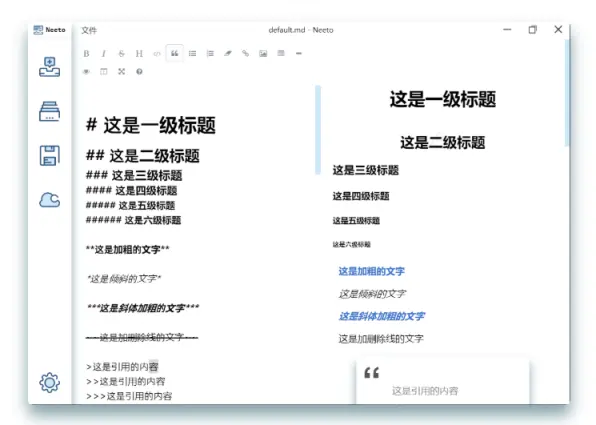The height and width of the screenshot is (425, 596).
Task: Open cloud sync from the sidebar
Action: [x=49, y=200]
